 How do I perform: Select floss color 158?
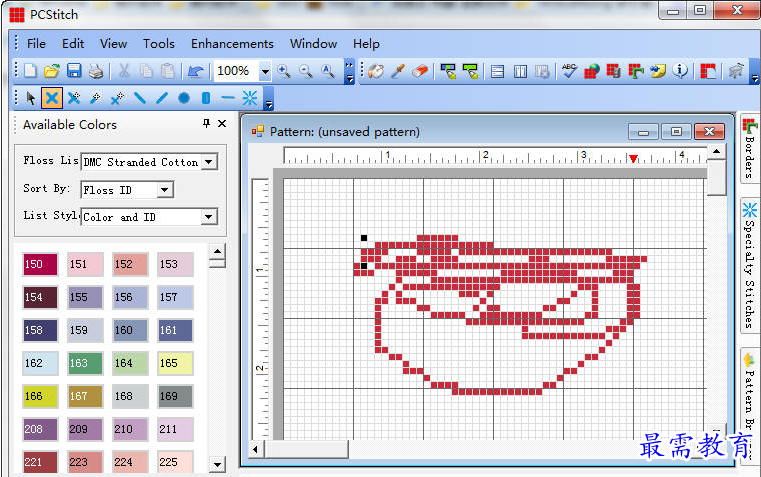pyautogui.click(x=40, y=330)
